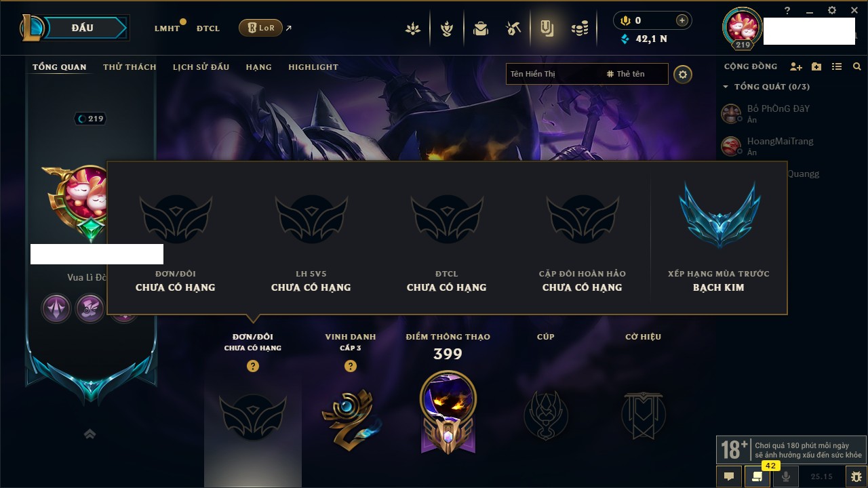868x488 pixels.
Task: Click the new folder icon in social panel
Action: coord(816,66)
